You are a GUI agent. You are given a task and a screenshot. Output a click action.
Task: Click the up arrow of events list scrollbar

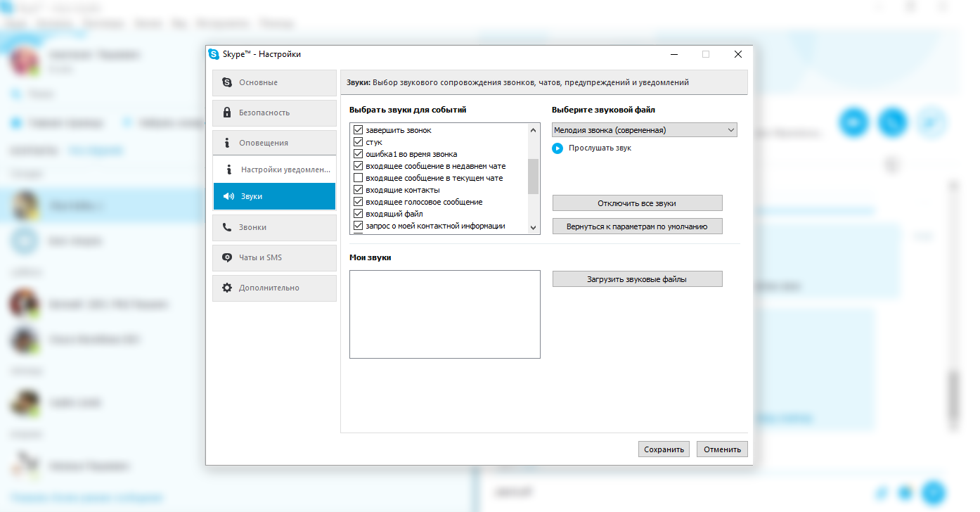[533, 129]
